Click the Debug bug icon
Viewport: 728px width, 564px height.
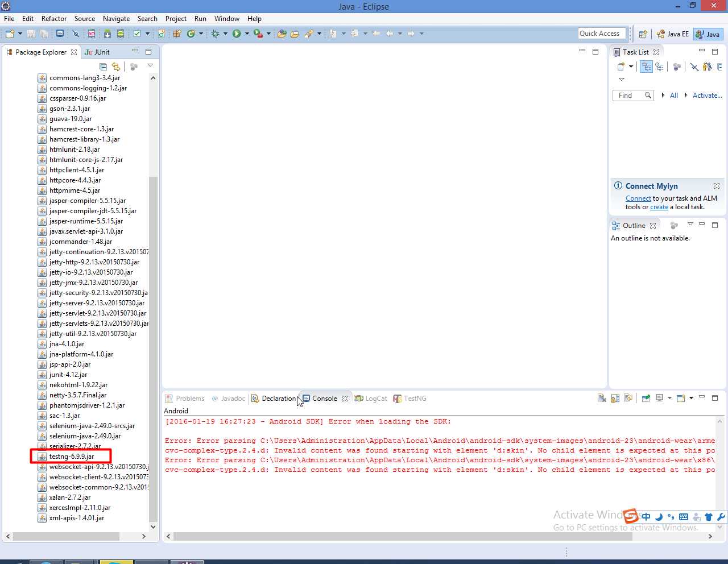(x=215, y=34)
